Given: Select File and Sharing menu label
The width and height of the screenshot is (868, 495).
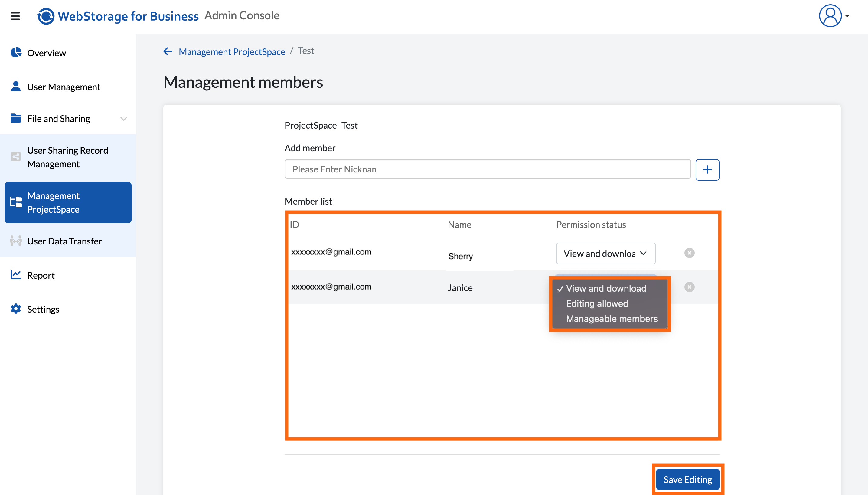Looking at the screenshot, I should [x=58, y=119].
